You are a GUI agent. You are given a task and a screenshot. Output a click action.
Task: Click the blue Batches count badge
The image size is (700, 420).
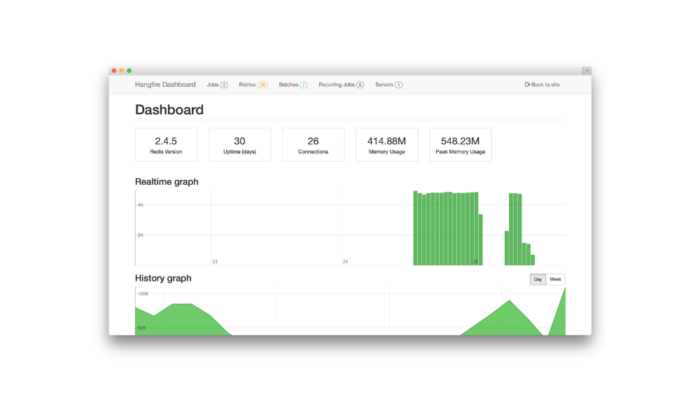pos(304,85)
